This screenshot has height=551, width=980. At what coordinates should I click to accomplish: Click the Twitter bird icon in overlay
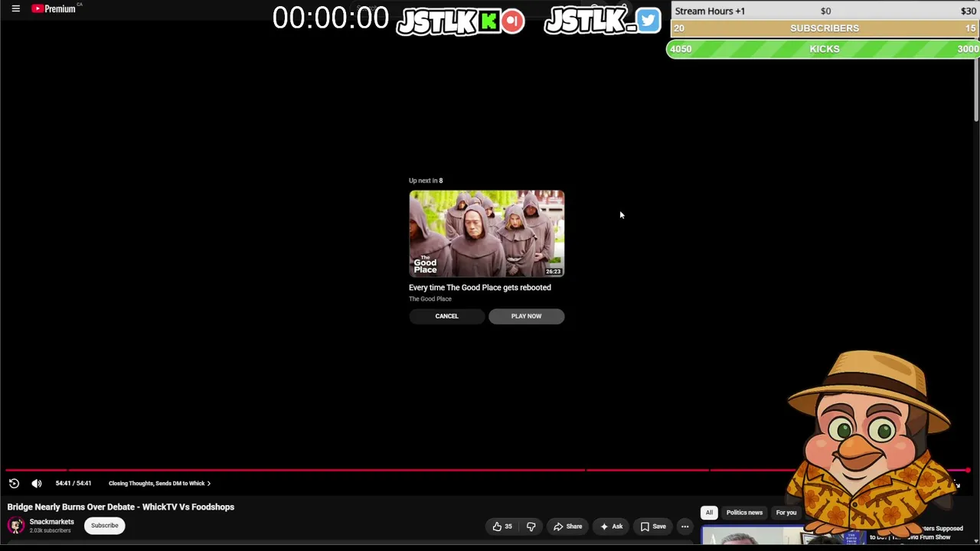click(648, 21)
